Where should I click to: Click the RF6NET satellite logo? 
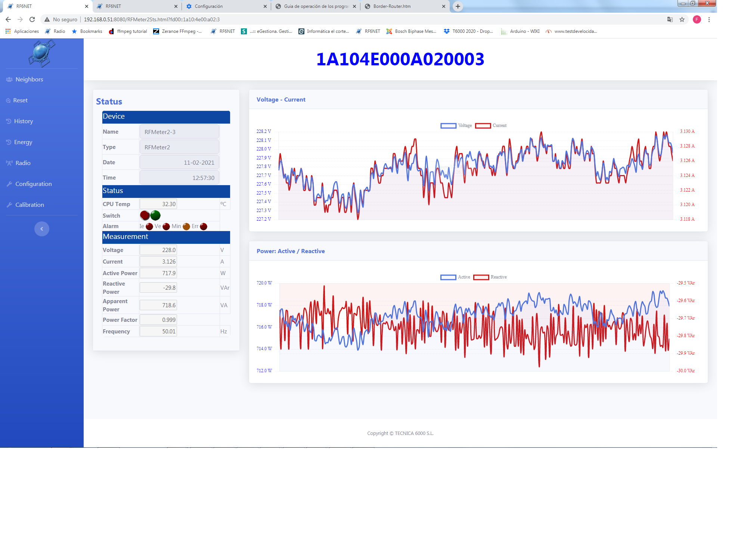tap(41, 53)
